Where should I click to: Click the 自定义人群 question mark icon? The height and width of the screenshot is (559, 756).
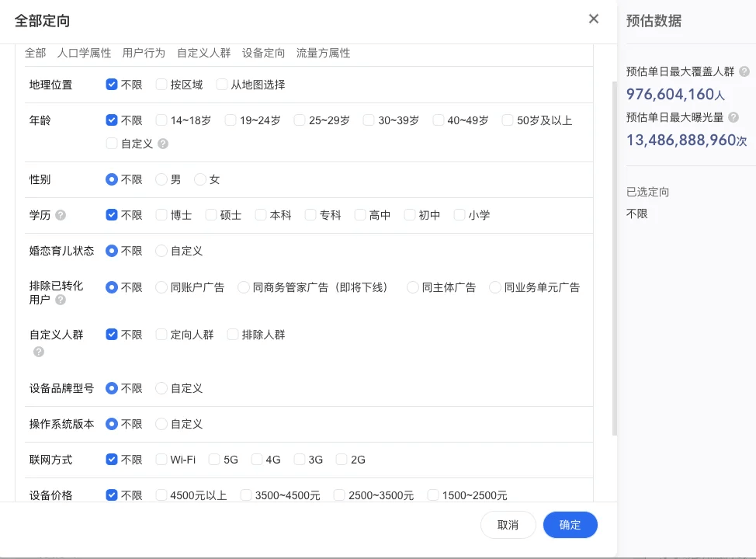point(38,351)
